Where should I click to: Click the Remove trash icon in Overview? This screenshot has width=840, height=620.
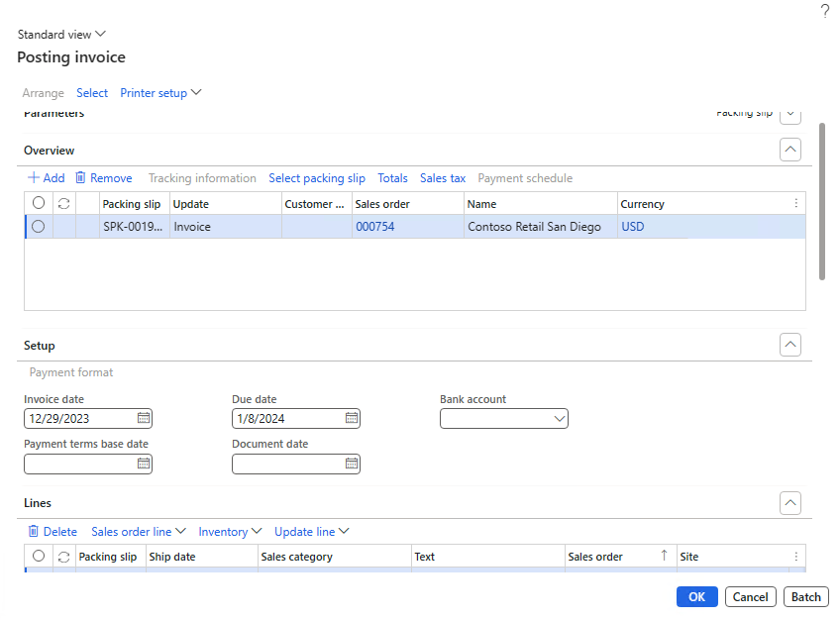tap(80, 177)
